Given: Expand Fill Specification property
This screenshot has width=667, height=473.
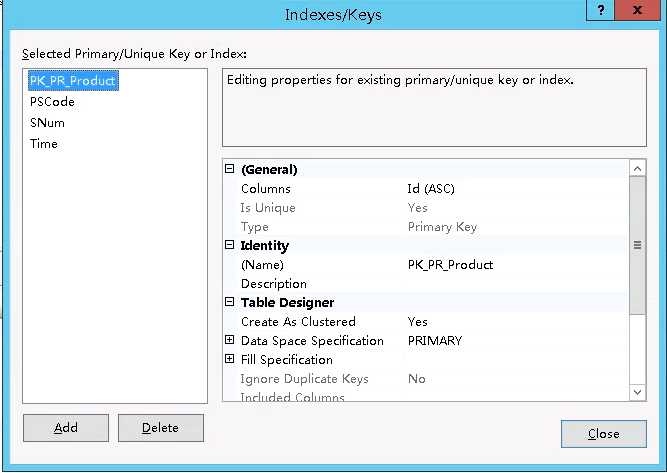Looking at the screenshot, I should click(230, 360).
